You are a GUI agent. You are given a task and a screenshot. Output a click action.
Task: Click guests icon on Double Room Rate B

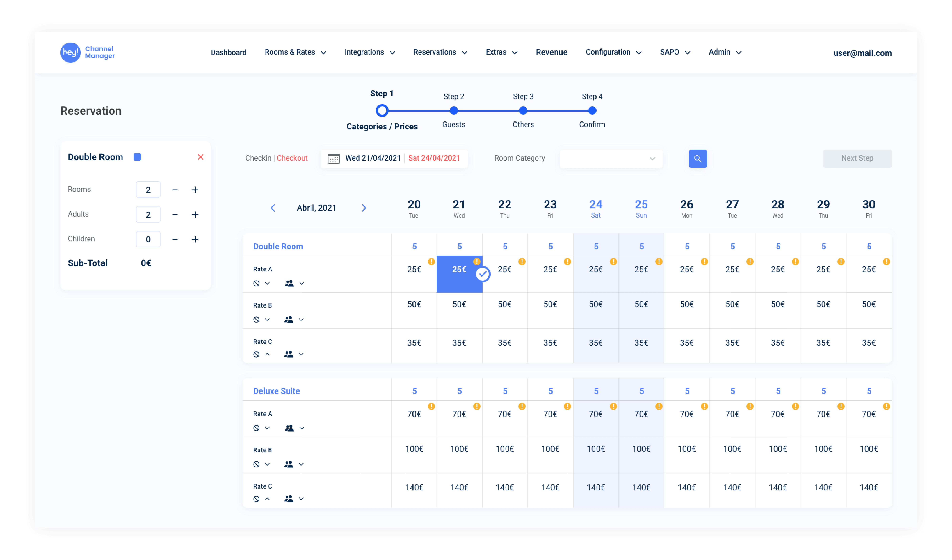[x=289, y=320]
